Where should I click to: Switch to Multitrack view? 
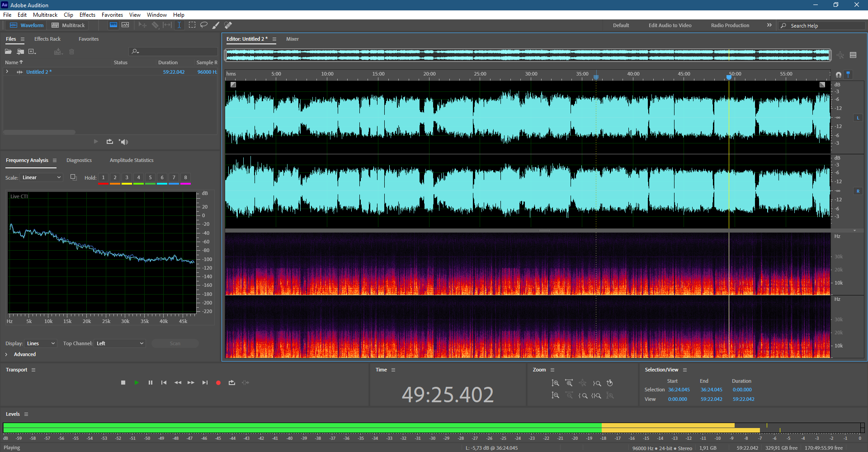(x=68, y=25)
